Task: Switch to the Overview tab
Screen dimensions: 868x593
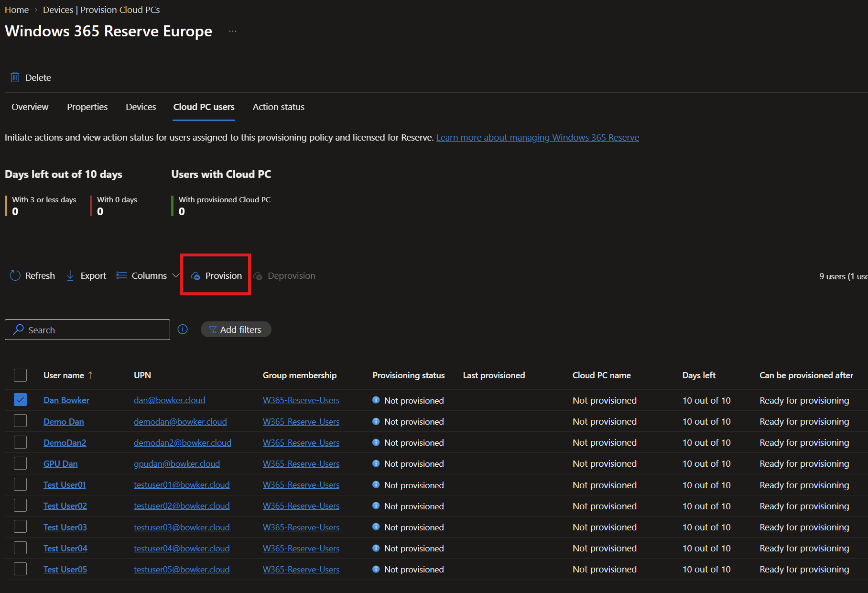Action: (x=30, y=107)
